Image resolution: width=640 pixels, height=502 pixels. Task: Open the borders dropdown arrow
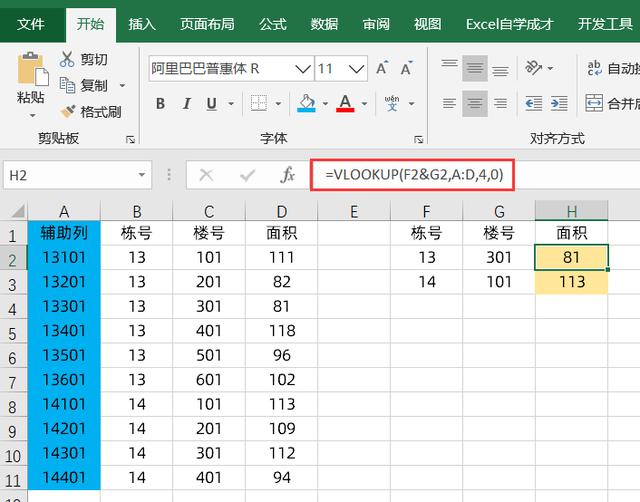click(278, 104)
